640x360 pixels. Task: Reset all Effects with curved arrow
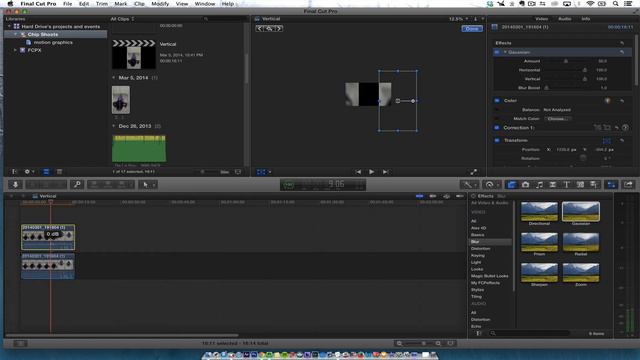[x=622, y=43]
